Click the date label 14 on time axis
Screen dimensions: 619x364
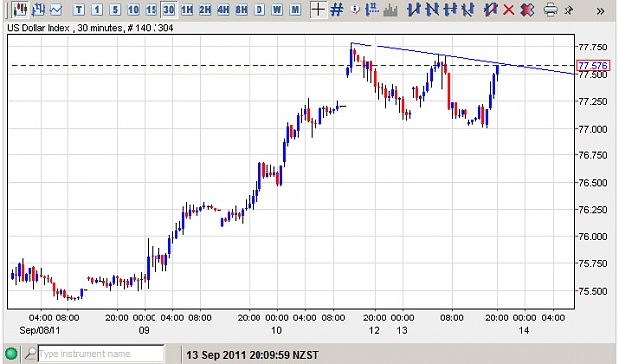[524, 330]
